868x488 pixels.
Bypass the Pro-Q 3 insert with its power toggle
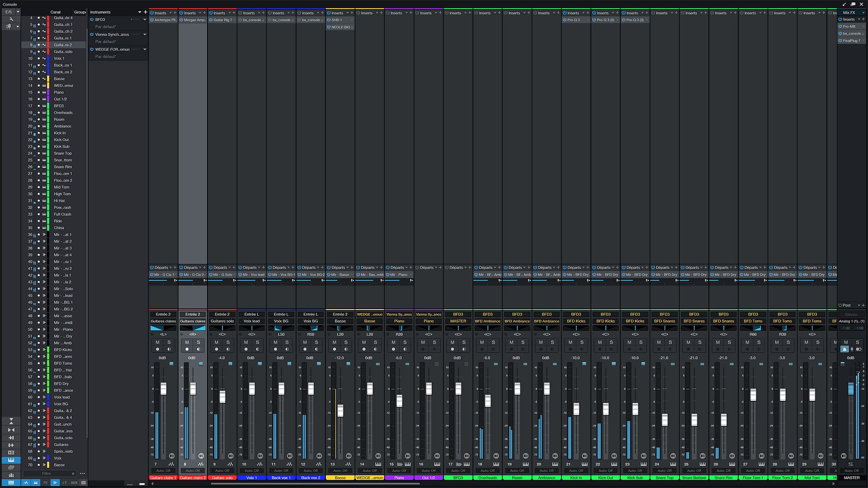(x=564, y=19)
